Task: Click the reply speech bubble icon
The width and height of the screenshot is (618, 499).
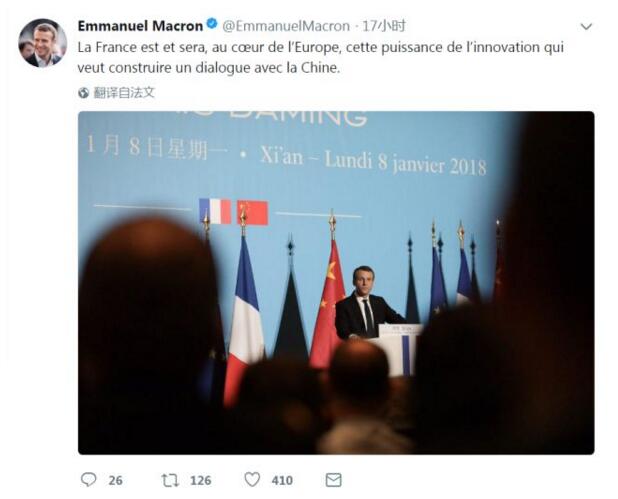Action: point(88,480)
